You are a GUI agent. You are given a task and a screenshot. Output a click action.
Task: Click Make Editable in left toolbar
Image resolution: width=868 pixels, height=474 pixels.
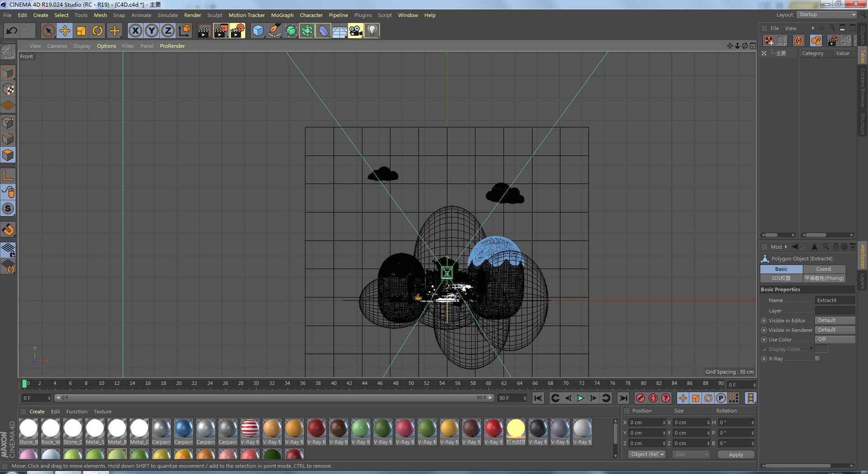[x=8, y=52]
